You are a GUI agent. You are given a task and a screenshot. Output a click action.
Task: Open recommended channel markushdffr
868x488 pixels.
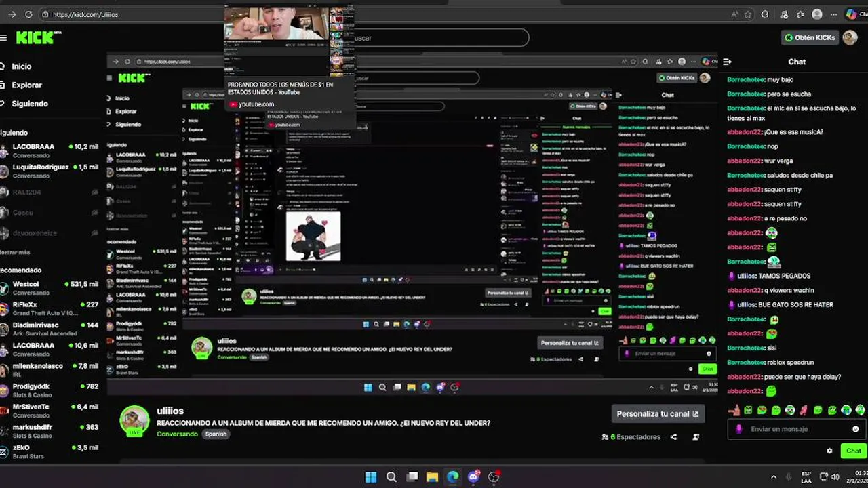click(51, 431)
